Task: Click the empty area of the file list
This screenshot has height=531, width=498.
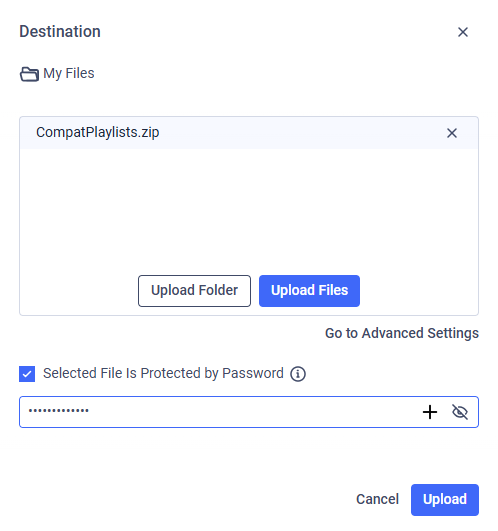Action: pos(249,210)
